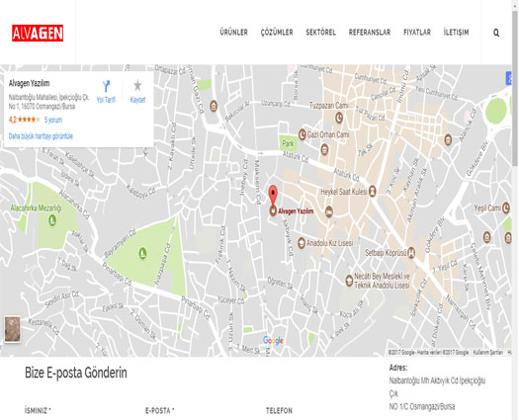The width and height of the screenshot is (519, 420).
Task: Click the Necati Bey Mesleki Lisesi icon
Action: click(349, 281)
